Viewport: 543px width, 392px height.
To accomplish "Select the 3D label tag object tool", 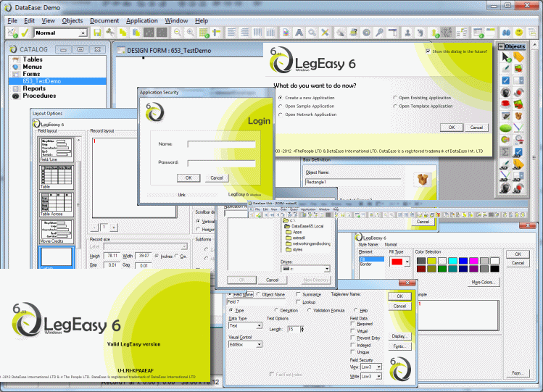I will (518, 164).
